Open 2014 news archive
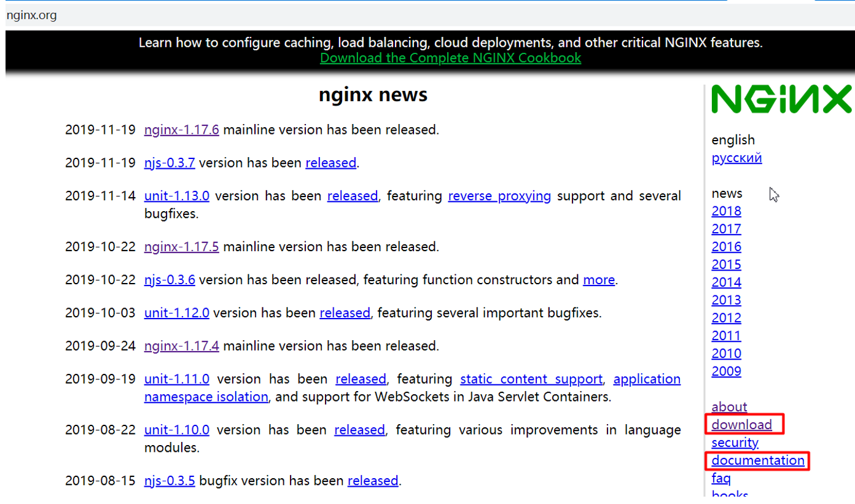855x504 pixels. click(726, 282)
